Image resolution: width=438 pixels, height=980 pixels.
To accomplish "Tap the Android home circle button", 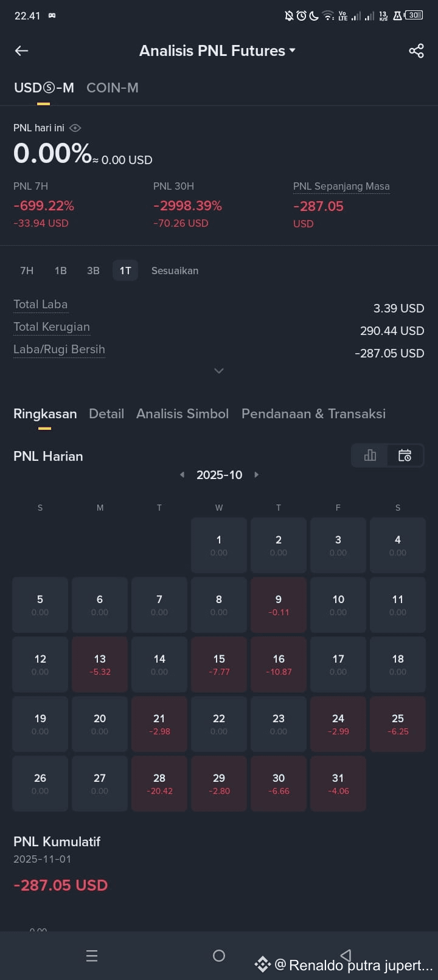I will click(x=219, y=956).
